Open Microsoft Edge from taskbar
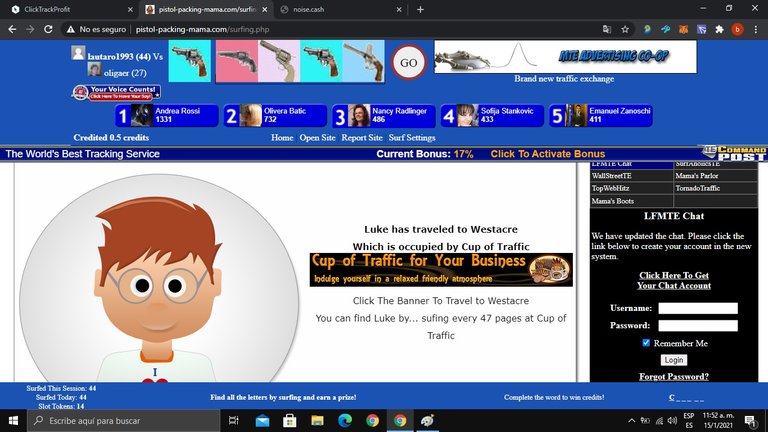This screenshot has width=768, height=432. coord(345,421)
